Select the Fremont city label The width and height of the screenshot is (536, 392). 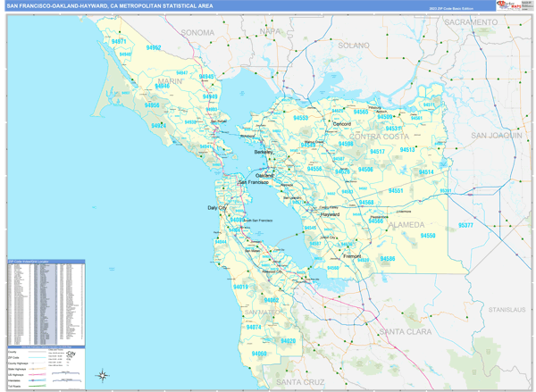coord(351,255)
